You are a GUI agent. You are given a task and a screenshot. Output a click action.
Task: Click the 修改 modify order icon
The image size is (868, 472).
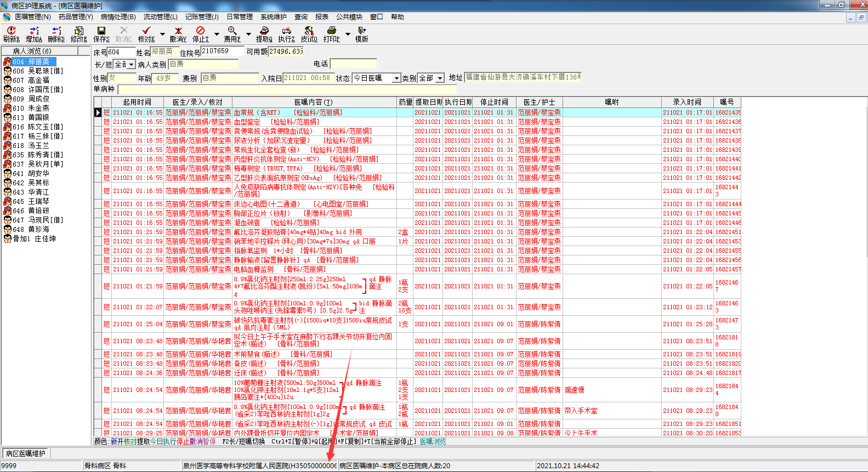tap(79, 34)
